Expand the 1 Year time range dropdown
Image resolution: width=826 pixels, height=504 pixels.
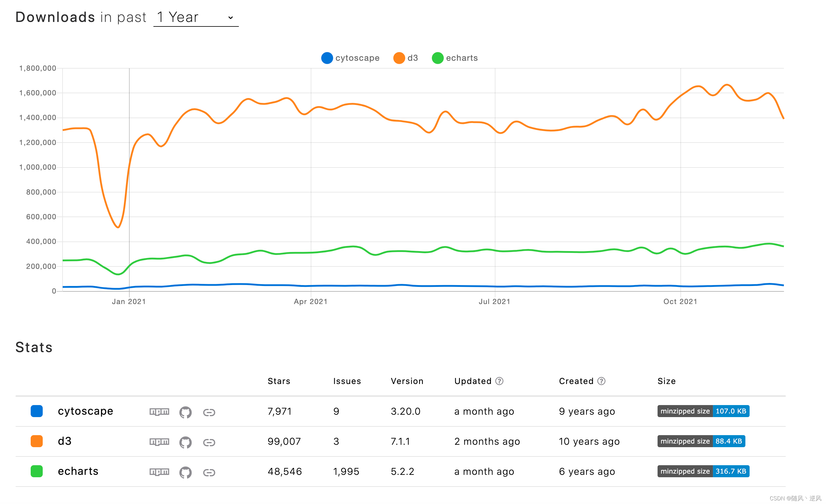click(x=196, y=17)
